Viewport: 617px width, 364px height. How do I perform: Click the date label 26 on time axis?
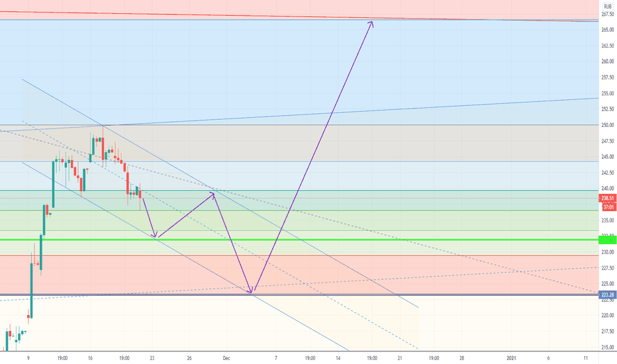point(189,358)
